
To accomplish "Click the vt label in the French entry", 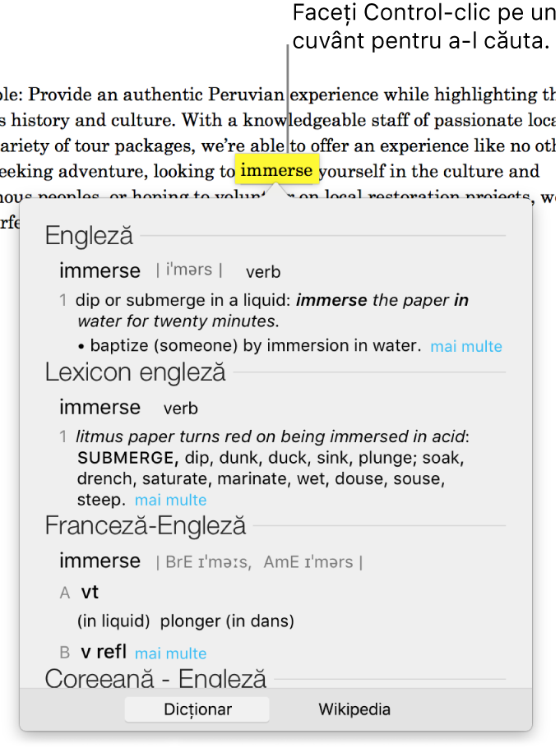I will pyautogui.click(x=90, y=592).
